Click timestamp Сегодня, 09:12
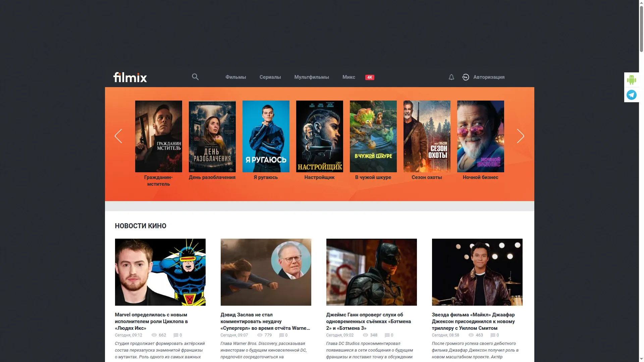Screen dimensions: 644x362 [128, 335]
